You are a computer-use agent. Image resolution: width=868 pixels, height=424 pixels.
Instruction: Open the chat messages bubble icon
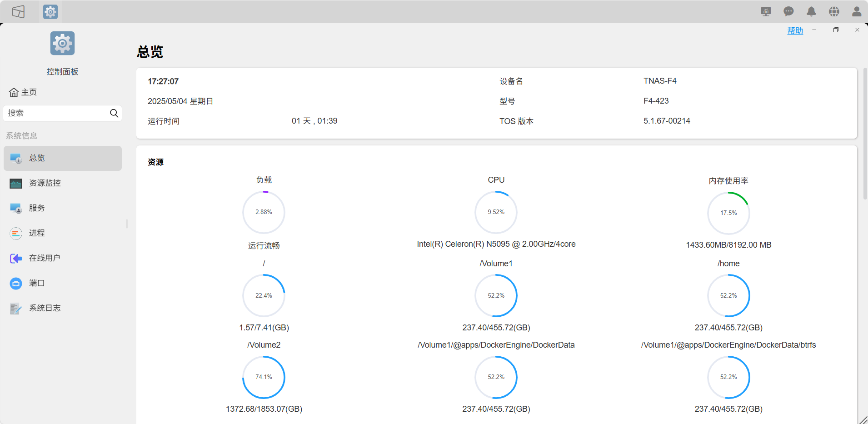coord(788,11)
